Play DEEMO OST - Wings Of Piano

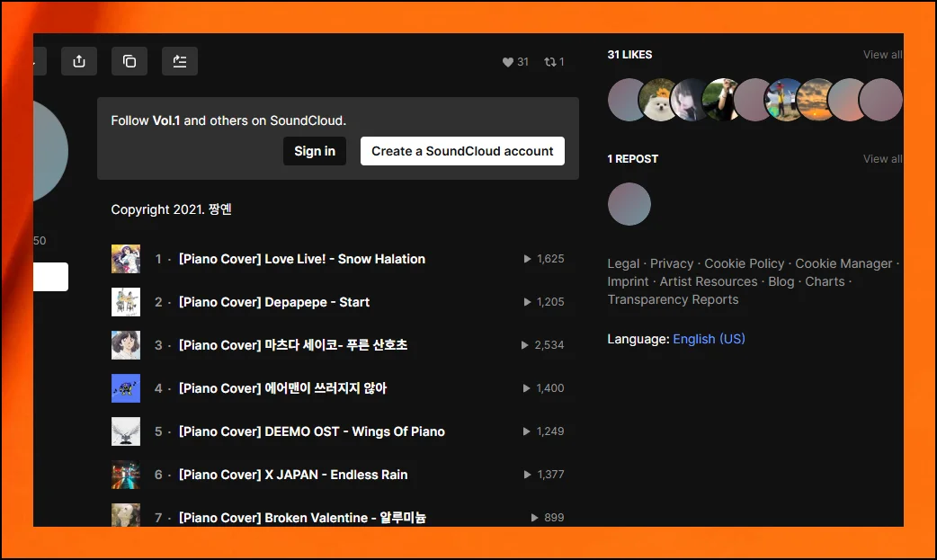pyautogui.click(x=311, y=431)
